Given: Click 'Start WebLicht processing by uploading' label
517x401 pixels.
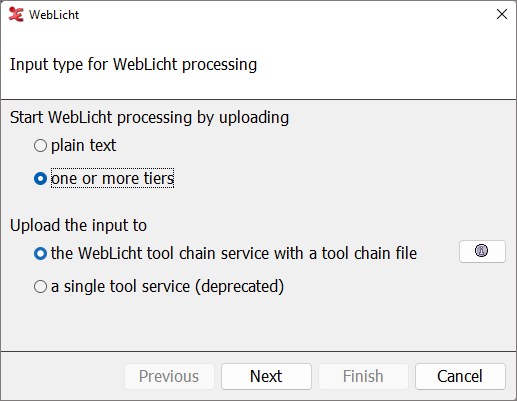Looking at the screenshot, I should click(x=149, y=118).
